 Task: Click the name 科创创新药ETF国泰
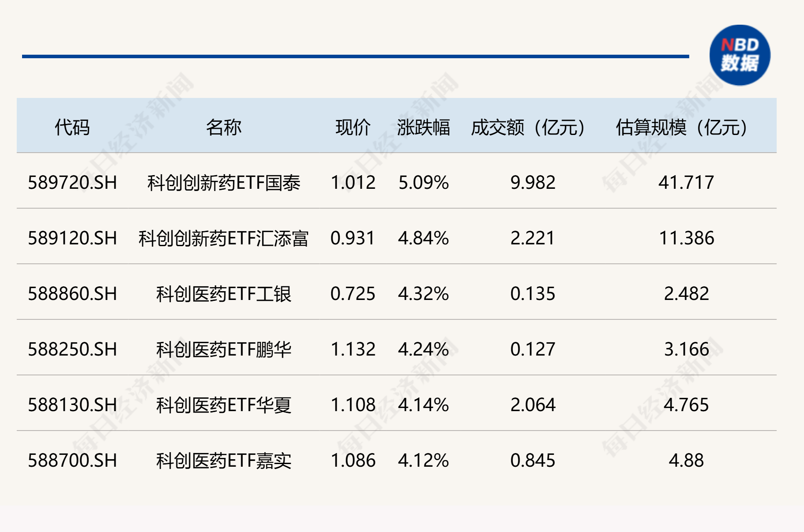[x=224, y=183]
